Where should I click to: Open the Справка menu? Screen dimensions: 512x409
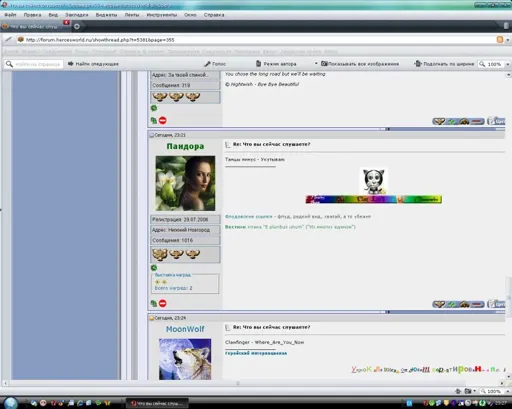tap(214, 15)
